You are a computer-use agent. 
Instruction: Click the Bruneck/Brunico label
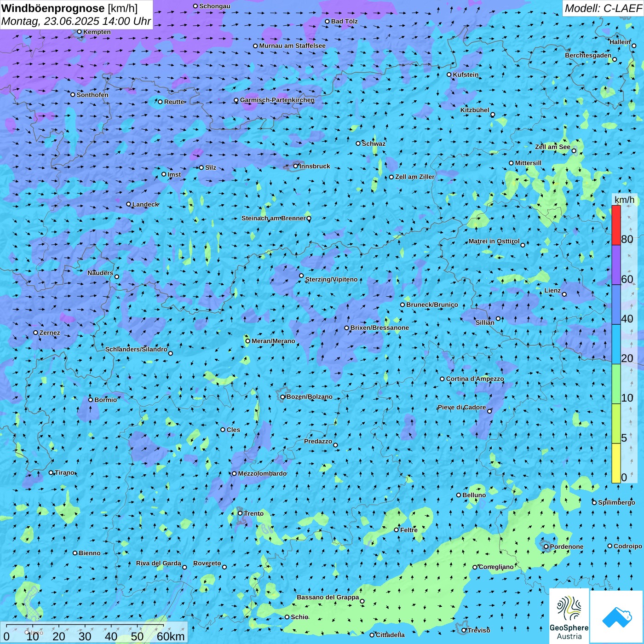(432, 305)
